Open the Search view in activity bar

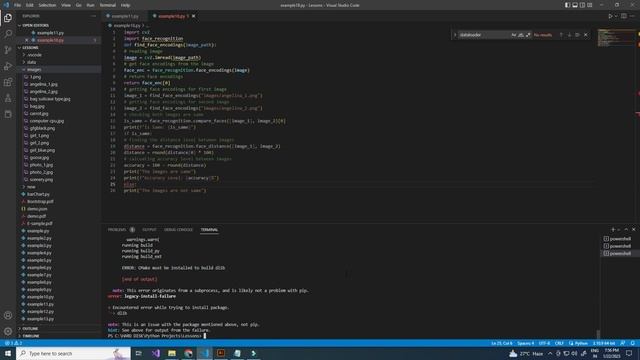coord(8,34)
